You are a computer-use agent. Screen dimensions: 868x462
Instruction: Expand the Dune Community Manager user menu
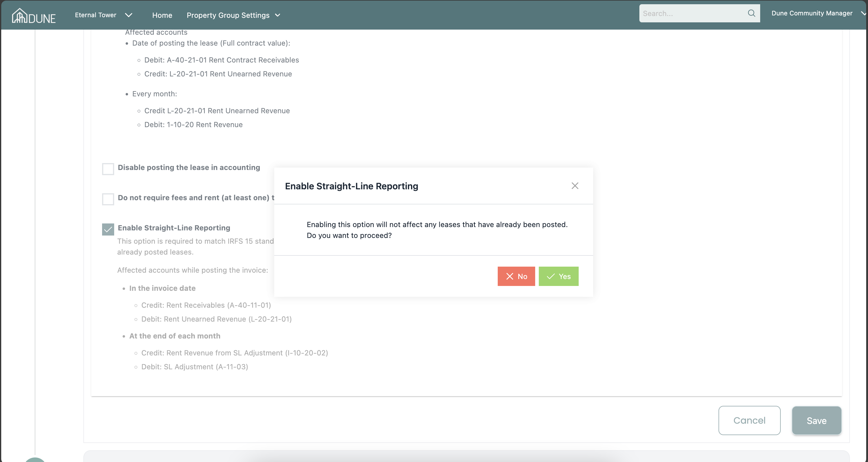(812, 13)
